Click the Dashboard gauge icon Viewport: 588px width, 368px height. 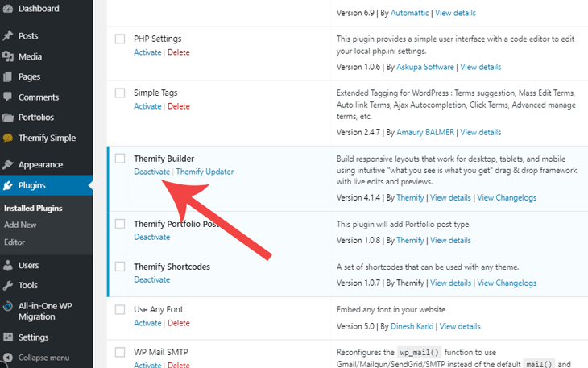[x=7, y=9]
